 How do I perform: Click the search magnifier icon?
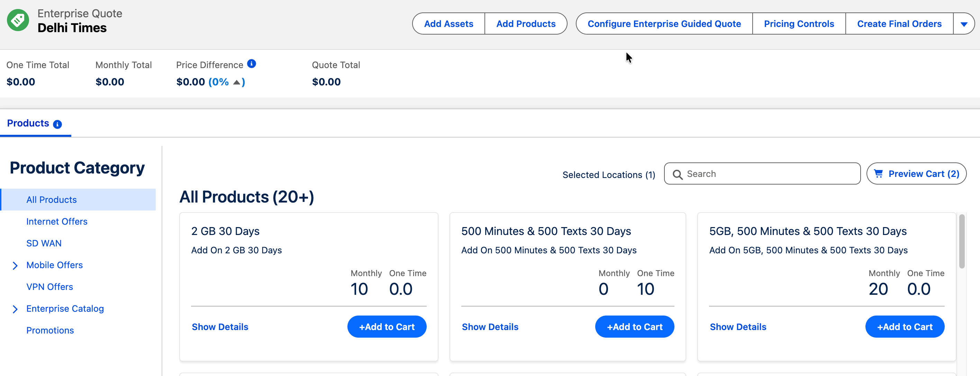click(677, 174)
